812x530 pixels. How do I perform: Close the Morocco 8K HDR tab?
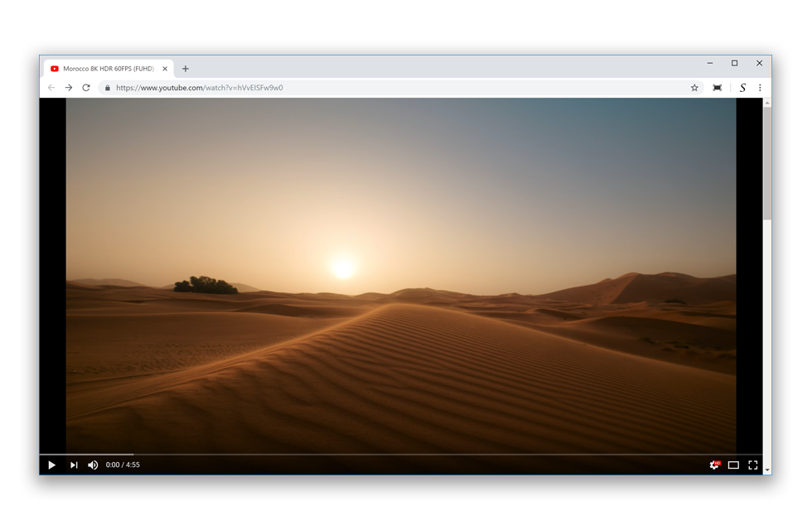[165, 69]
